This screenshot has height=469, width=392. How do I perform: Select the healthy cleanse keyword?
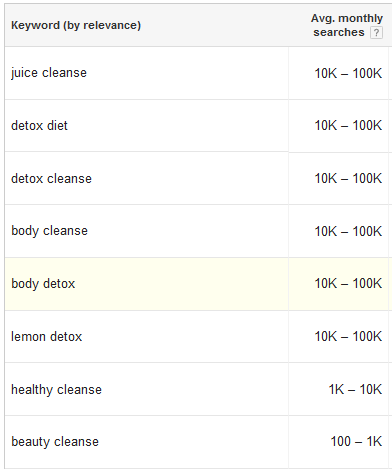point(56,389)
